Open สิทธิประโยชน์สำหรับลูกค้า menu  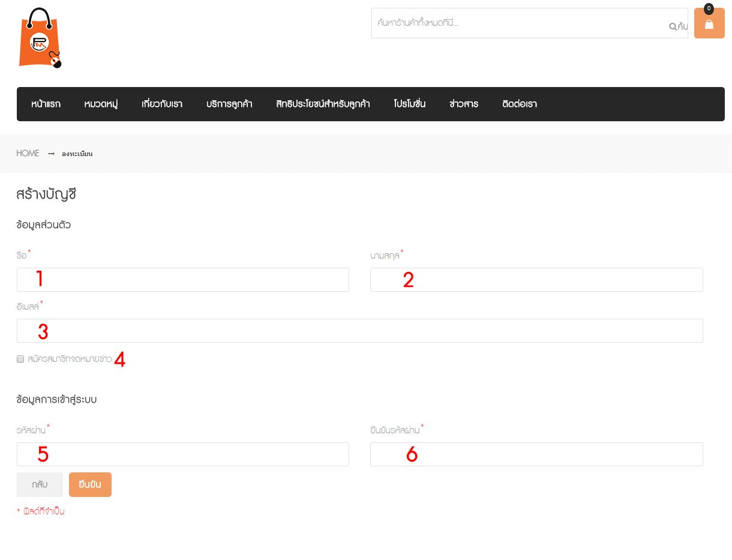click(x=323, y=104)
